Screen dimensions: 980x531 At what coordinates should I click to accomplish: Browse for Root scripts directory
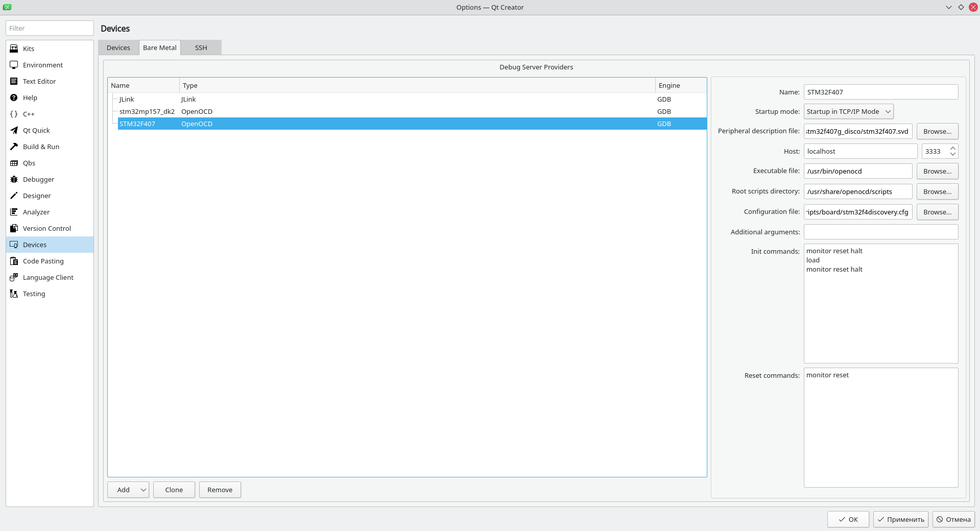(x=937, y=191)
